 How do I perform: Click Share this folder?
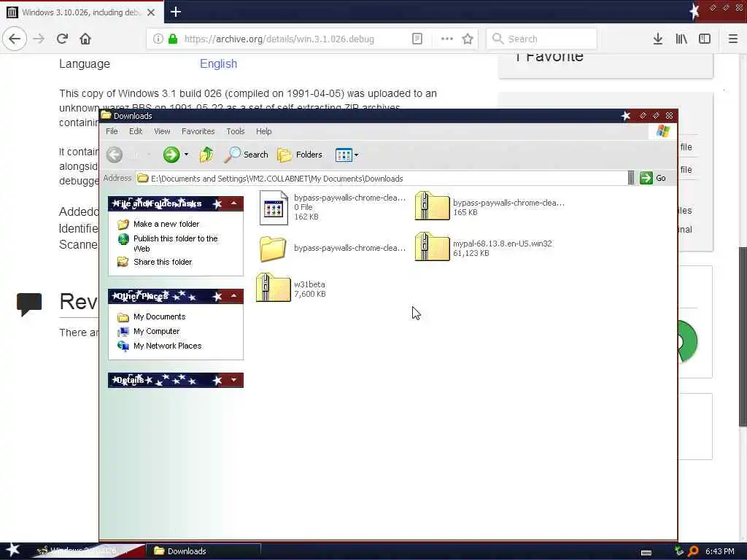[163, 262]
